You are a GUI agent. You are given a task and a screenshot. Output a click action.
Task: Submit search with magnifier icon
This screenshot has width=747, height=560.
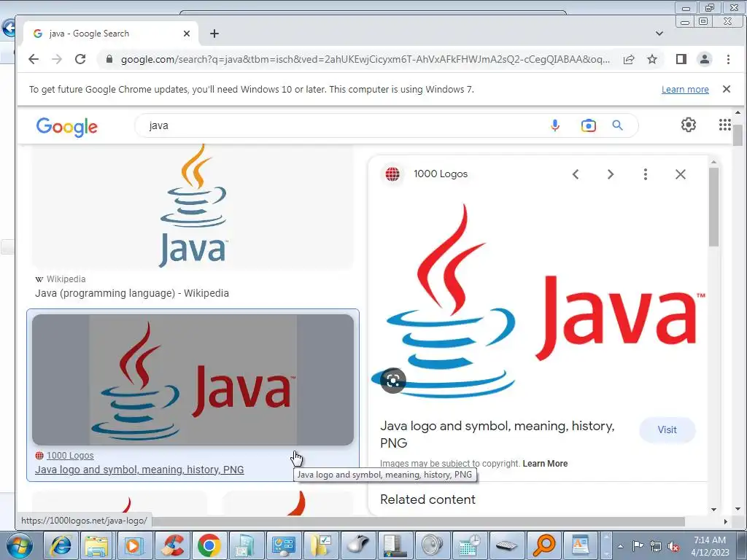617,125
